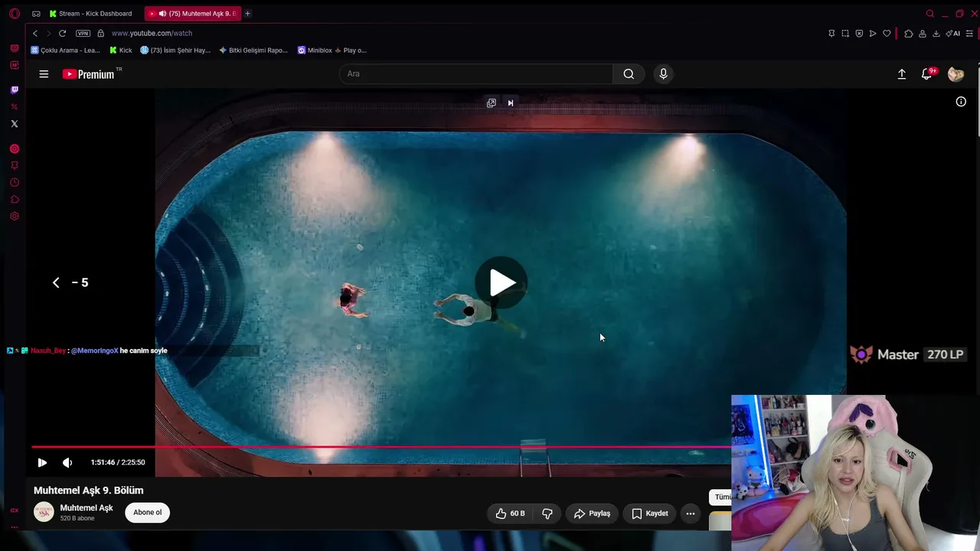980x551 pixels.
Task: Open the Opera GX main menu logo
Action: [x=14, y=13]
